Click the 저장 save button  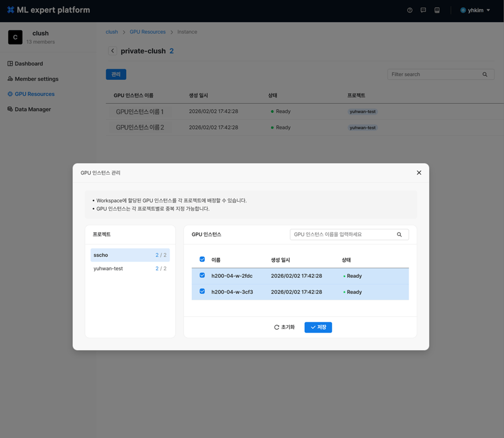tap(318, 327)
